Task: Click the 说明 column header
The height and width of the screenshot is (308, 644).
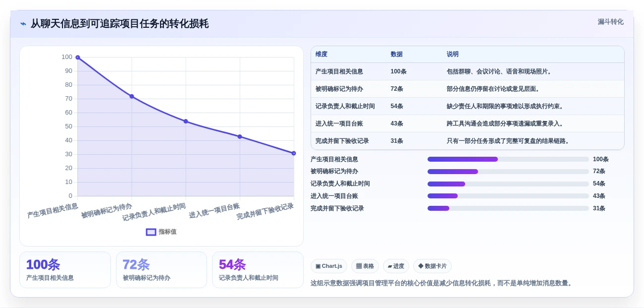Action: [453, 54]
